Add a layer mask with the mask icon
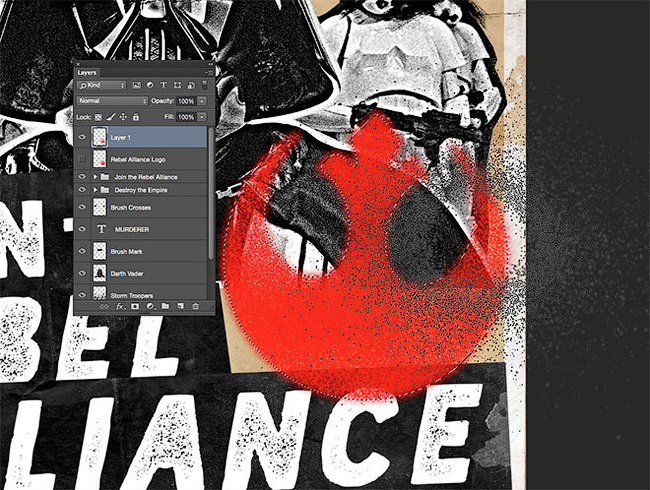Viewport: 650px width, 490px height. pyautogui.click(x=135, y=307)
